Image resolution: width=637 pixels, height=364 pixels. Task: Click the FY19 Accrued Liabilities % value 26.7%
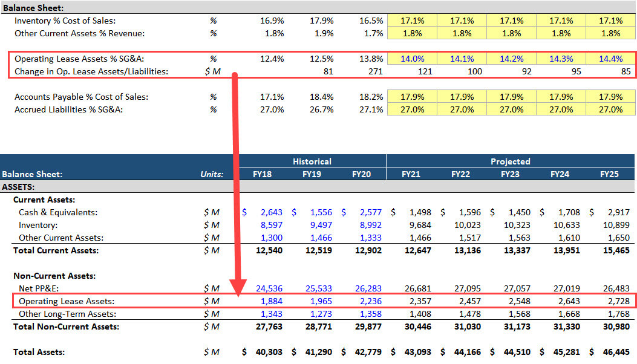321,109
